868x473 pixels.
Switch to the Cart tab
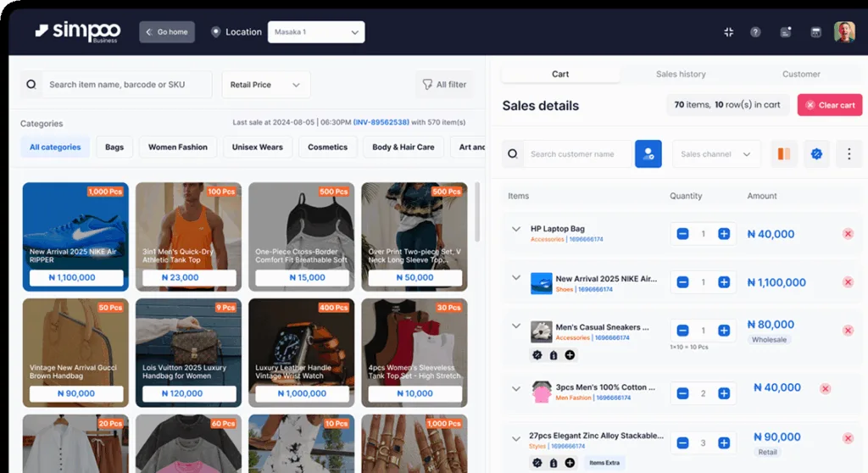click(560, 74)
